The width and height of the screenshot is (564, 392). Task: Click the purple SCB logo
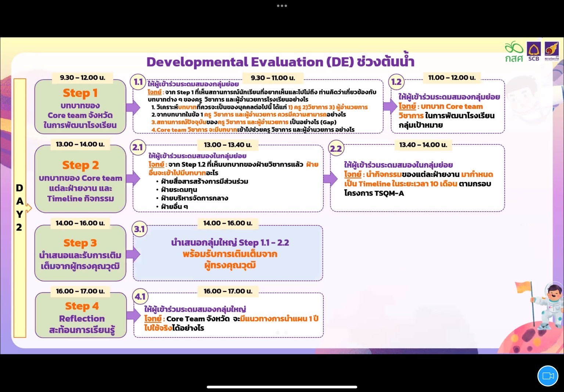click(x=534, y=51)
